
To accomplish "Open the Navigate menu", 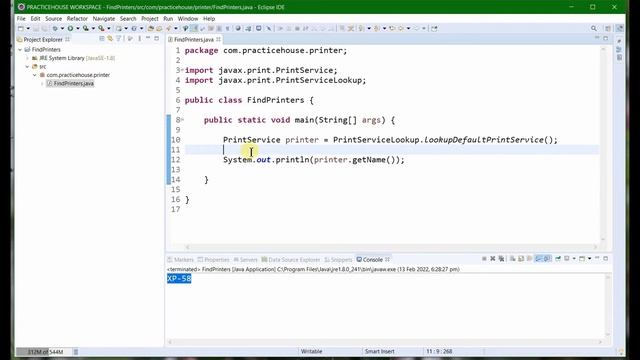I will pyautogui.click(x=104, y=18).
